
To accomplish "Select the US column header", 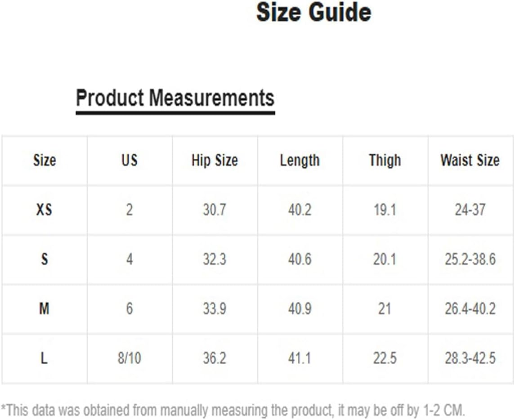I will pyautogui.click(x=130, y=160).
